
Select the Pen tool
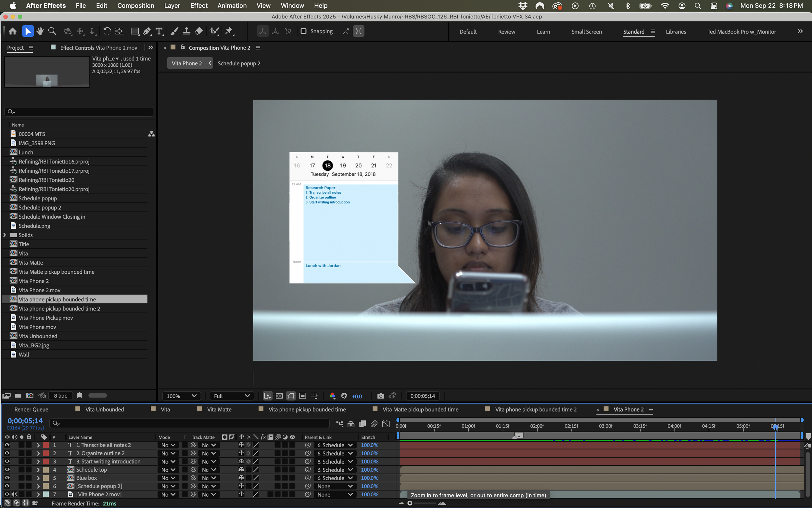(x=147, y=31)
